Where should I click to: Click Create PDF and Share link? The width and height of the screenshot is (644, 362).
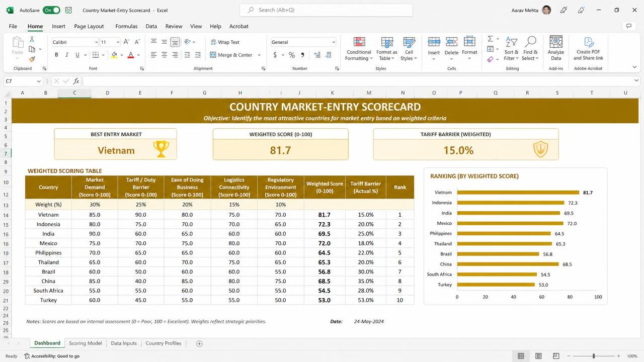point(588,48)
